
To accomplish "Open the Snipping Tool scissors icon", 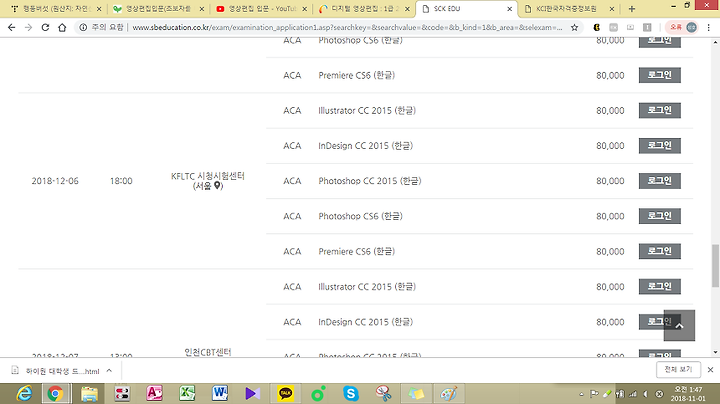I will tap(383, 393).
